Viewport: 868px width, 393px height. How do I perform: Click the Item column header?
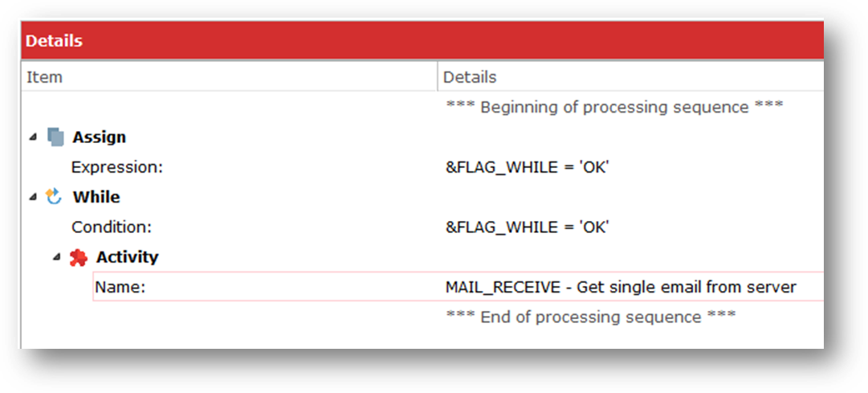(x=229, y=76)
